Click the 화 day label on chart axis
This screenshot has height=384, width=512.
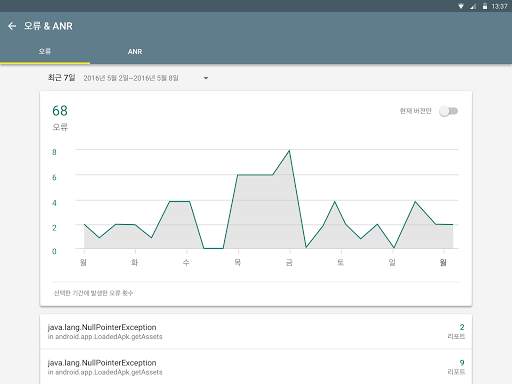coord(134,262)
